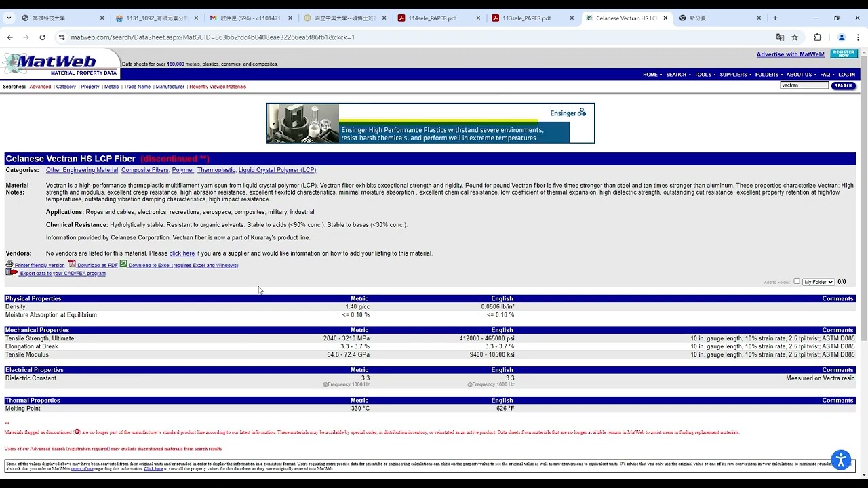Open FAQ in the MatWeb nav bar
This screenshot has height=488, width=868.
pyautogui.click(x=825, y=75)
